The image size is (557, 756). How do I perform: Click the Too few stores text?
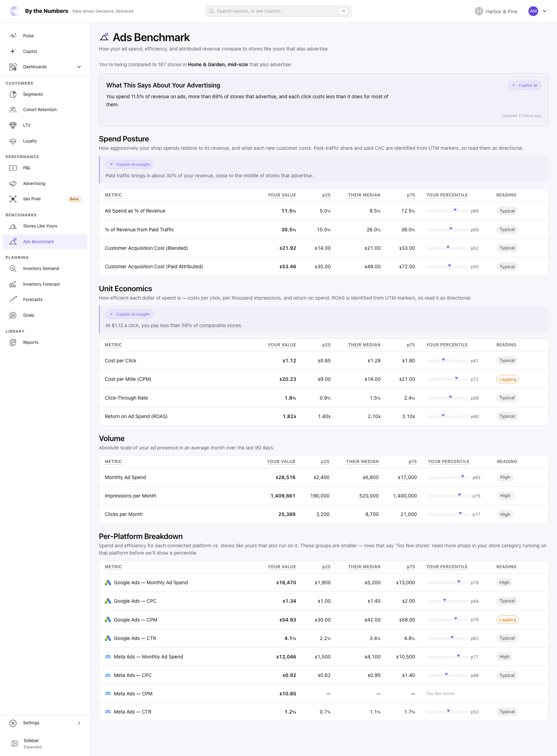(x=441, y=694)
